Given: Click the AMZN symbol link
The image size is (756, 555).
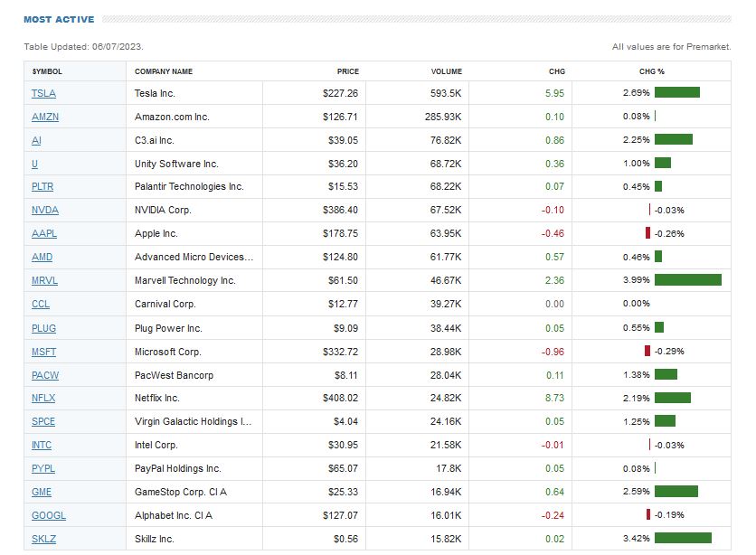Looking at the screenshot, I should pos(44,117).
